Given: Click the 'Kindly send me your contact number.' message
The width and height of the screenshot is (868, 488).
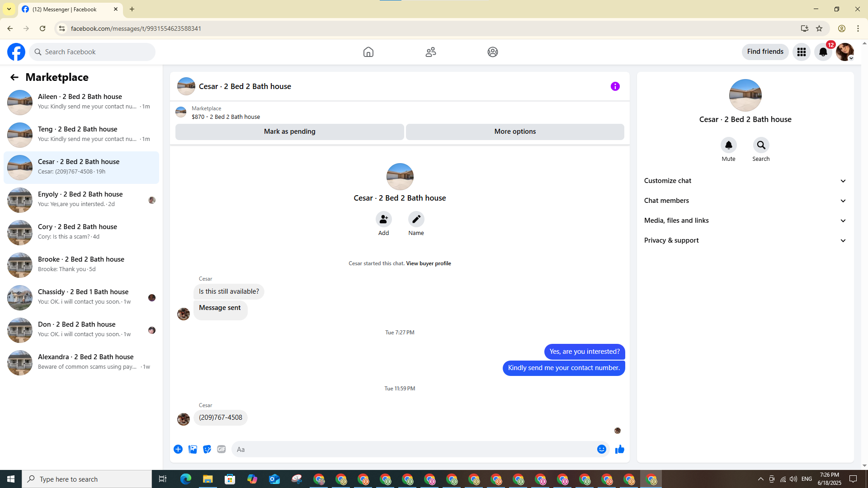Looking at the screenshot, I should tap(564, 368).
